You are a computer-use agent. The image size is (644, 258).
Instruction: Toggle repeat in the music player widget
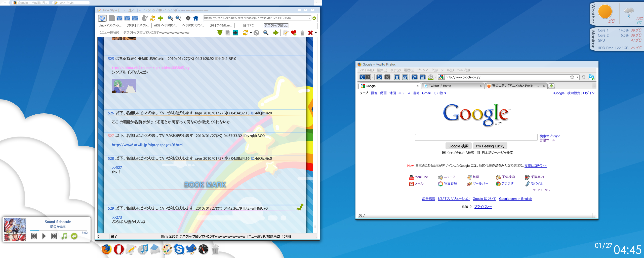coord(74,236)
